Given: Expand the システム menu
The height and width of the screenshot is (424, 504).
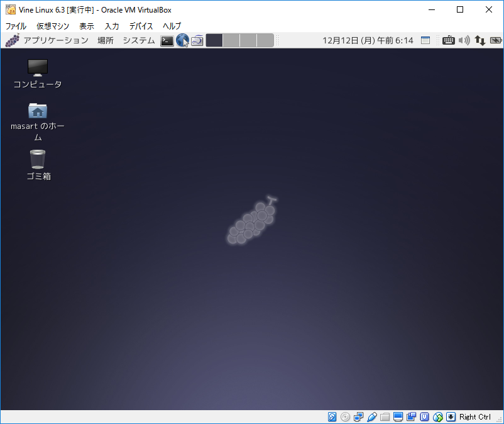Looking at the screenshot, I should coord(138,40).
